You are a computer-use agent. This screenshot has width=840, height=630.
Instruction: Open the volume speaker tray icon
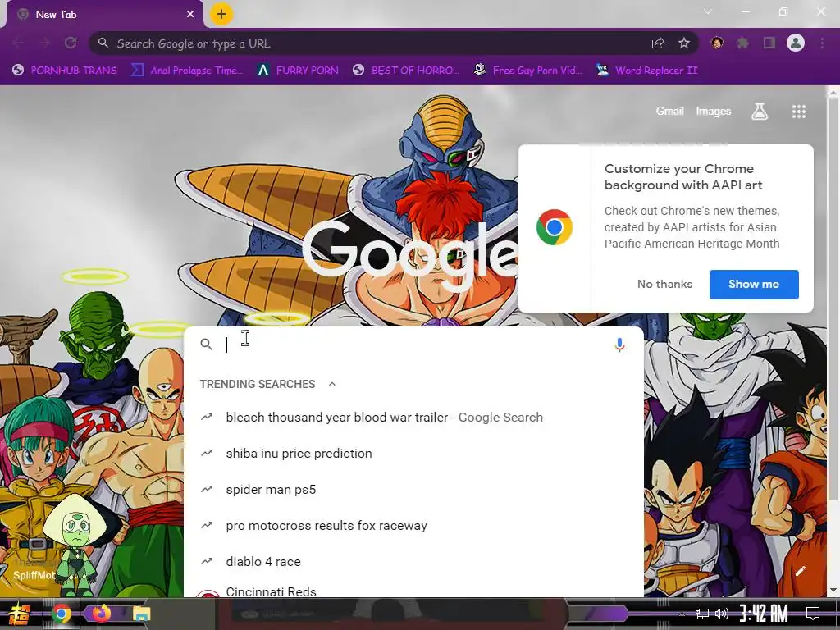[x=722, y=614]
